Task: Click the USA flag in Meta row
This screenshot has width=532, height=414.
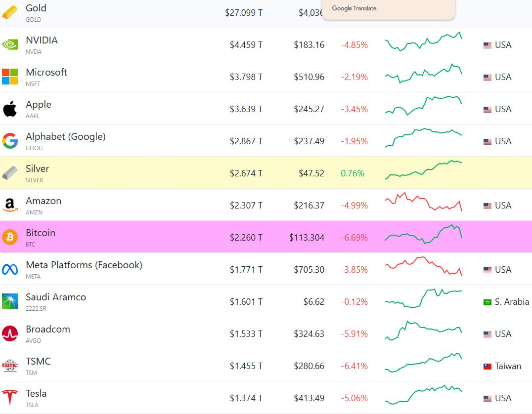Action: click(x=487, y=270)
